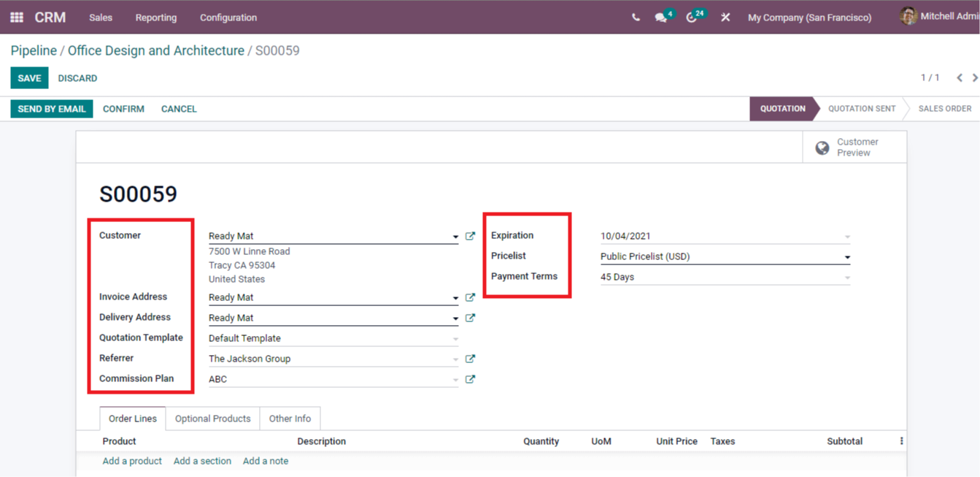Open the apps grid menu icon
980x477 pixels.
point(17,17)
